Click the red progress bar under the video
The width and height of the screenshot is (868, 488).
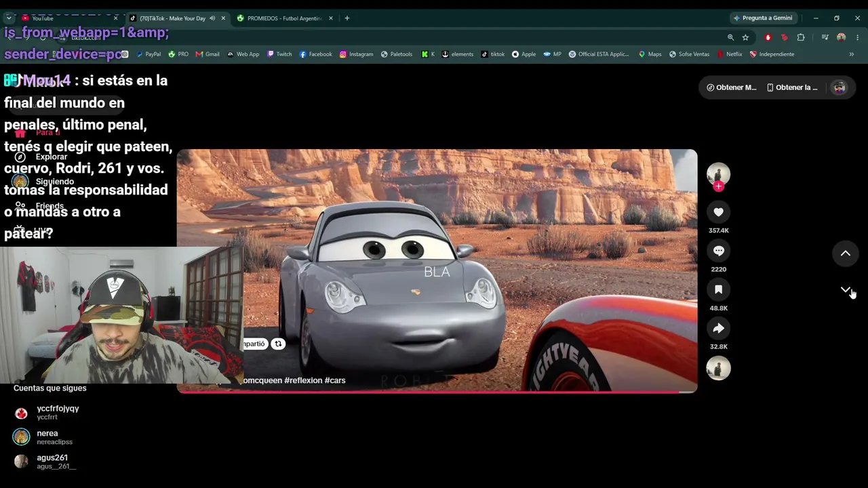[x=437, y=392]
